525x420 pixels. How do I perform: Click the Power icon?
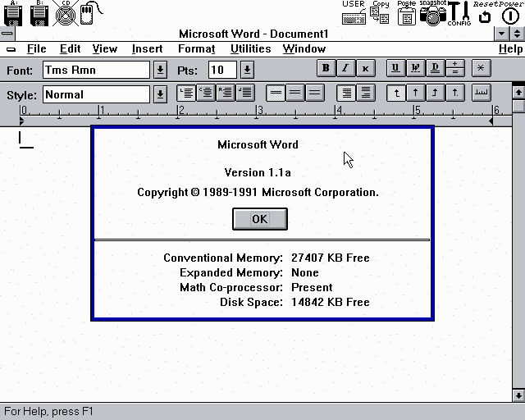[x=510, y=13]
